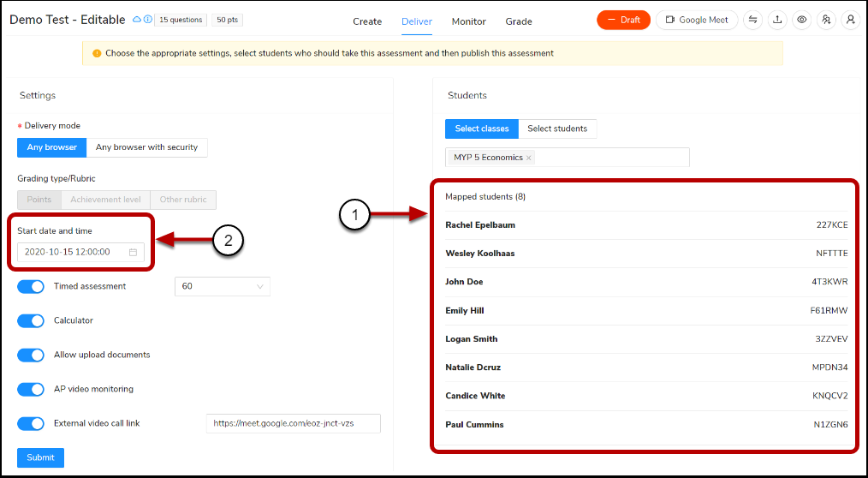Click student Candice White
Screen dimensions: 868x478
pos(475,396)
